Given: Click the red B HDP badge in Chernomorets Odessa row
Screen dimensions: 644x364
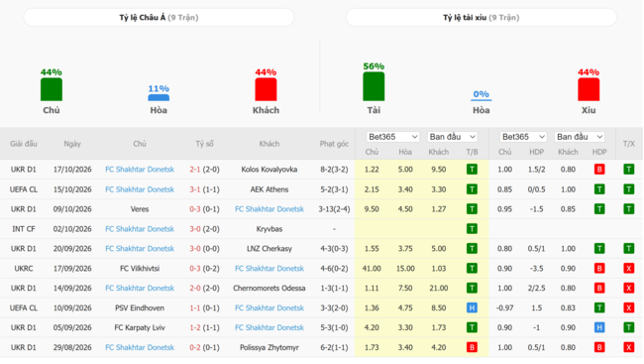Looking at the screenshot, I should click(599, 288).
